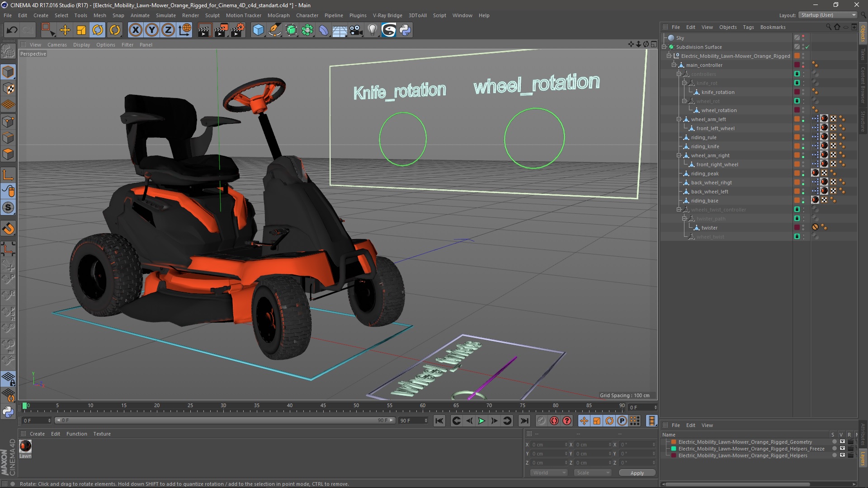Screen dimensions: 868x488
Task: Go to start of timeline
Action: pos(439,421)
